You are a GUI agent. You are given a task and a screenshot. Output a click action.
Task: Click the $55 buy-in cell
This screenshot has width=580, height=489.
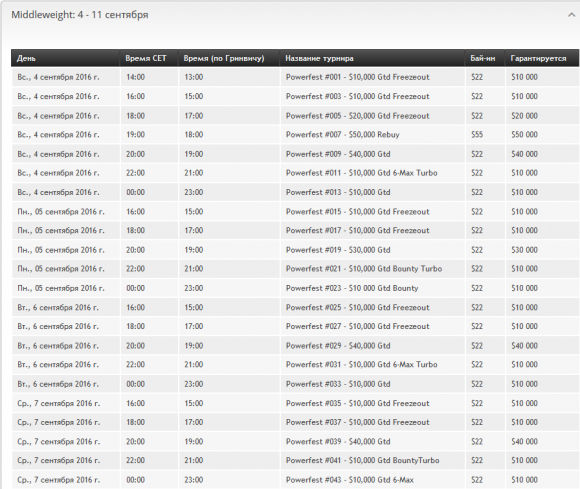477,135
